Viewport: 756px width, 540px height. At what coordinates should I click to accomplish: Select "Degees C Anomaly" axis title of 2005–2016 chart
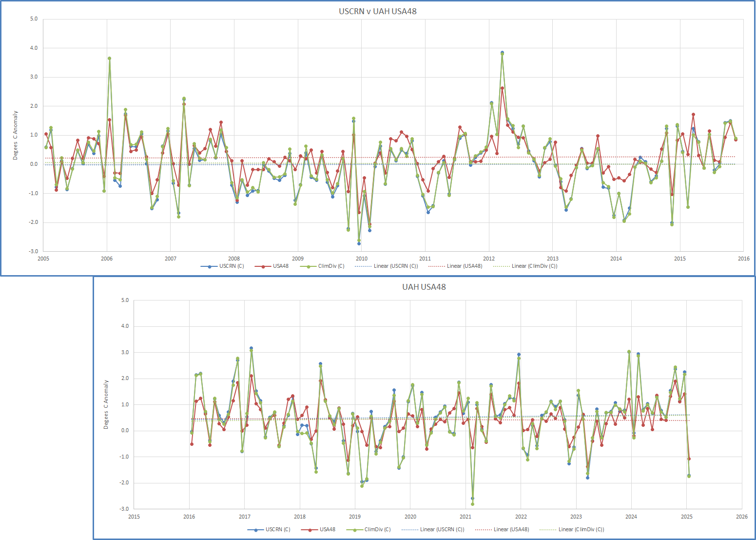[16, 135]
